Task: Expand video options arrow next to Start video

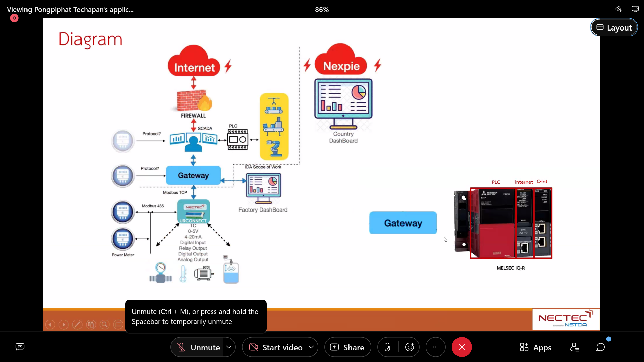Action: click(311, 347)
